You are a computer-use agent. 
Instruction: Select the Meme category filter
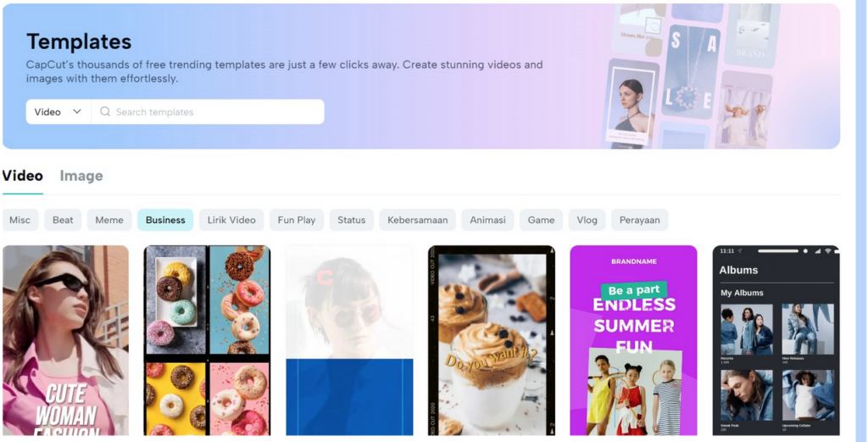click(x=109, y=220)
